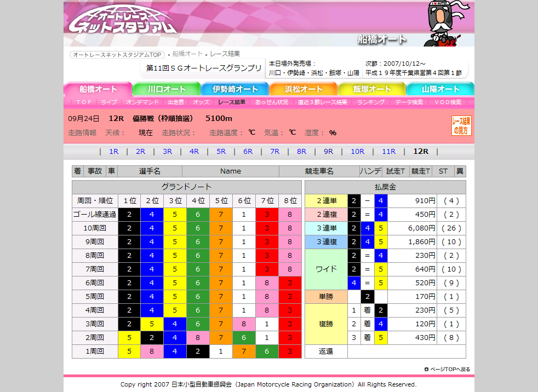Click the current 12R race label
Screen dimensions: 538x392
tap(421, 152)
